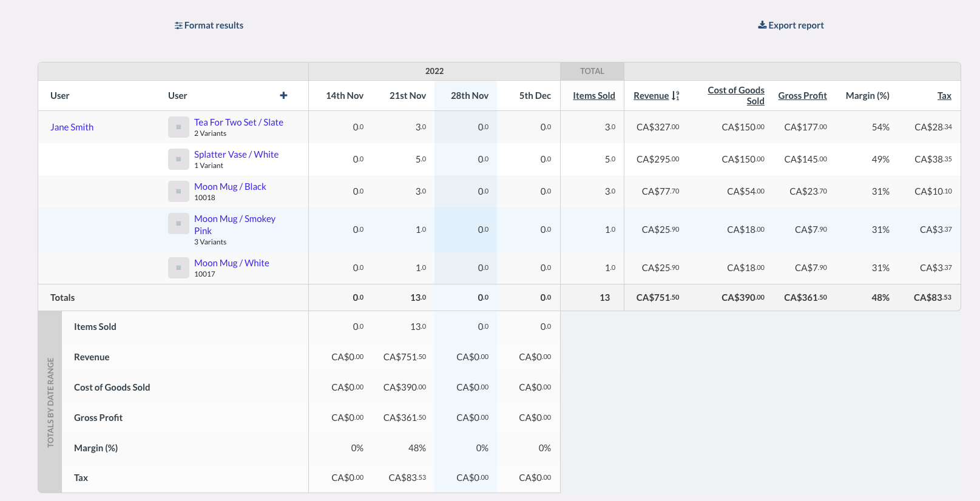Click Splatter Vase product image placeholder
Screen dimensions: 980x501
[178, 160]
